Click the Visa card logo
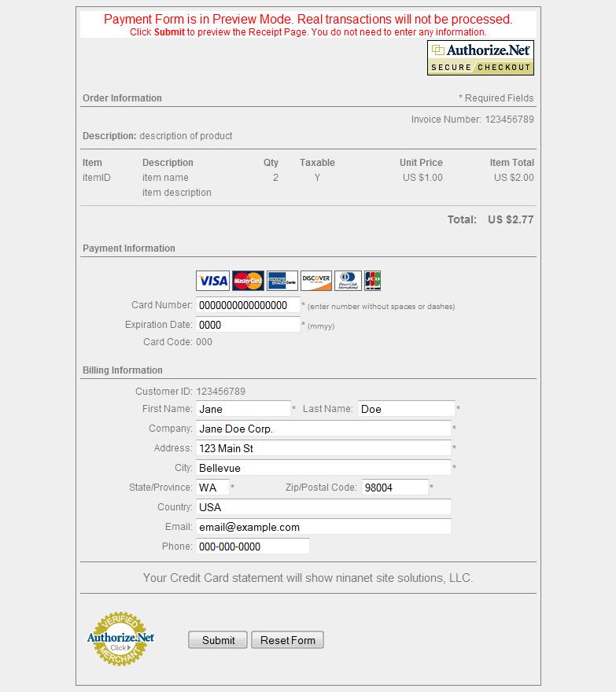Screen dimensions: 616x692 (212, 281)
